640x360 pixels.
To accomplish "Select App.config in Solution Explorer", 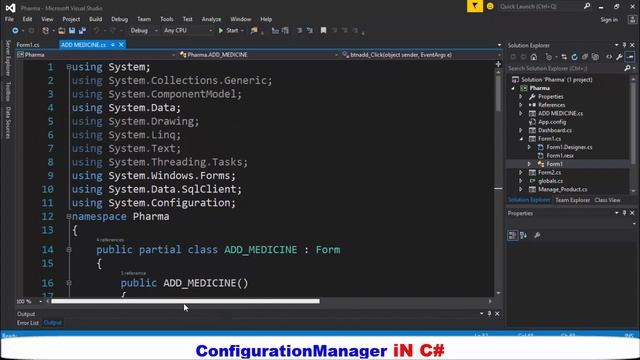I will click(552, 122).
